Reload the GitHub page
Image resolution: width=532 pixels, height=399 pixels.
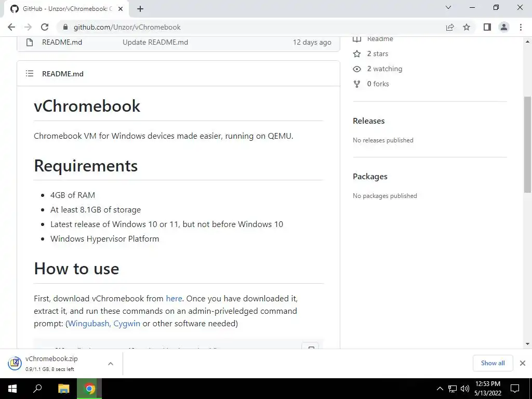(x=45, y=27)
